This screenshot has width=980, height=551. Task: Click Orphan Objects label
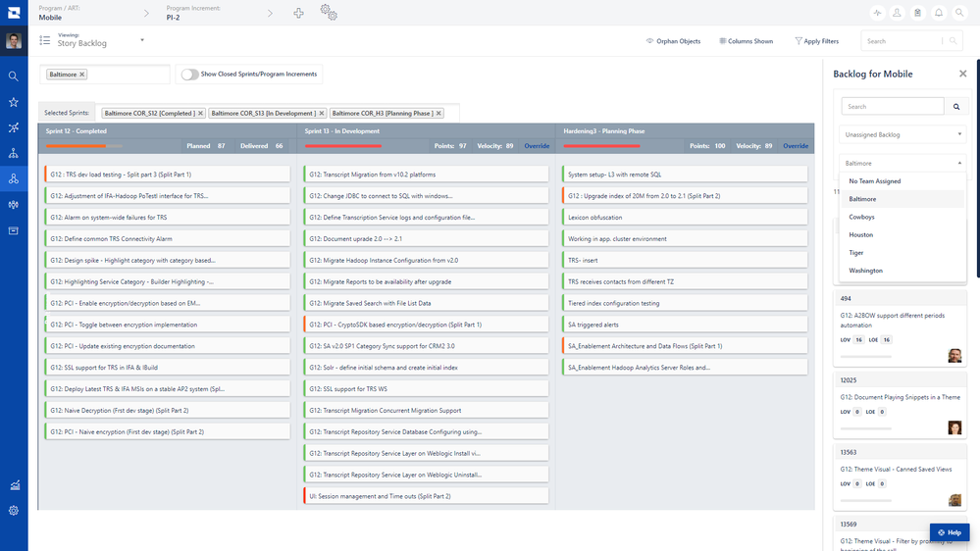pyautogui.click(x=678, y=41)
